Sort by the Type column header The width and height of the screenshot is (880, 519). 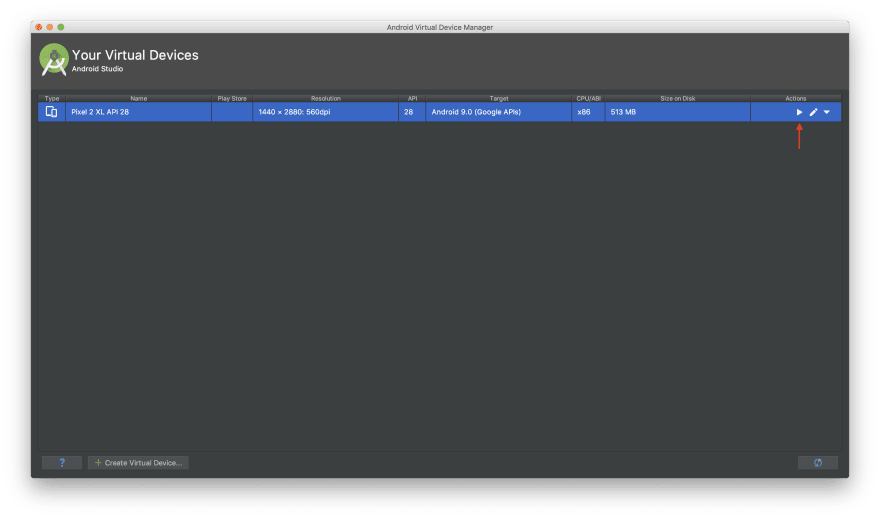click(52, 98)
